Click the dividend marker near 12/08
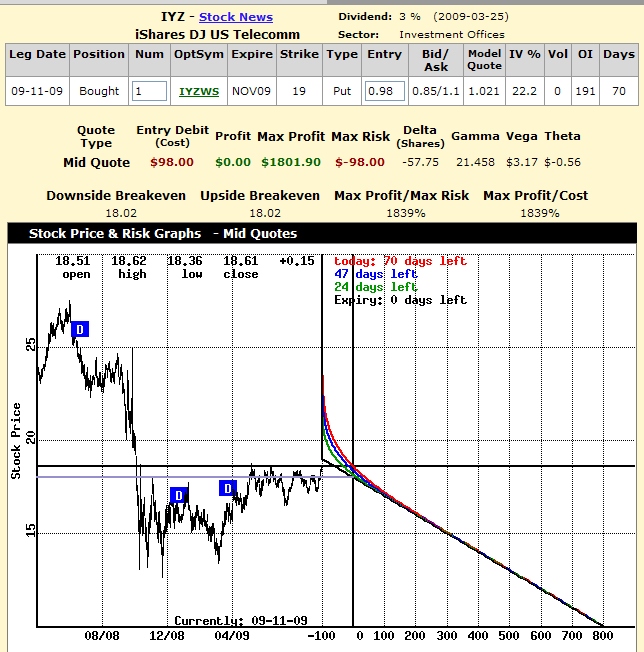Image resolution: width=644 pixels, height=652 pixels. pyautogui.click(x=179, y=495)
